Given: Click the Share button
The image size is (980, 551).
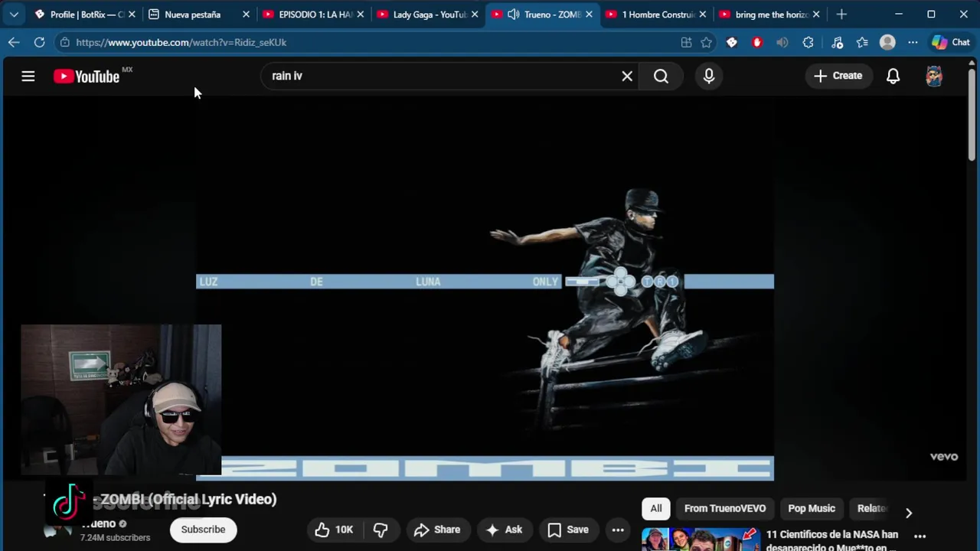Looking at the screenshot, I should (x=437, y=530).
